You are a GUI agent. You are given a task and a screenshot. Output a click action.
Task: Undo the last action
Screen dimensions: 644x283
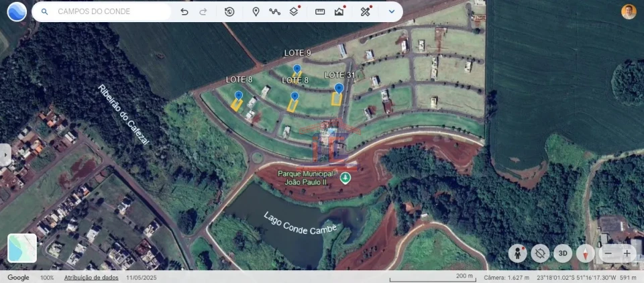point(184,11)
